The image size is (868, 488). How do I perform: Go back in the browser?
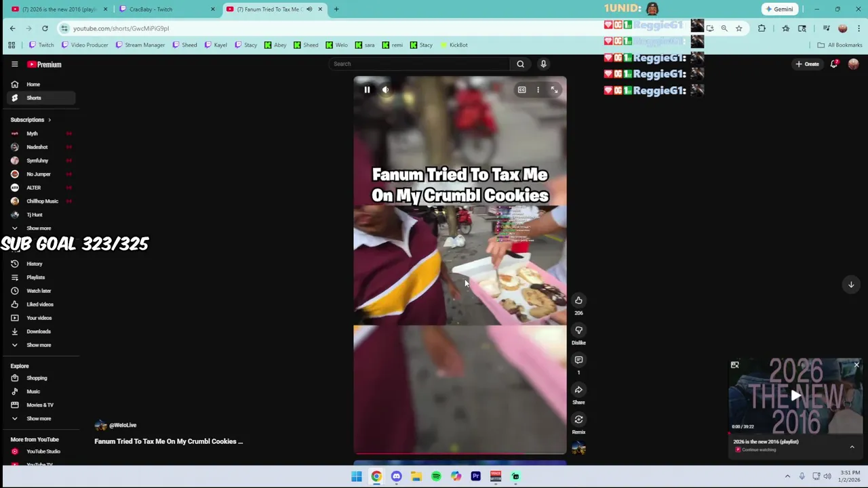[12, 28]
